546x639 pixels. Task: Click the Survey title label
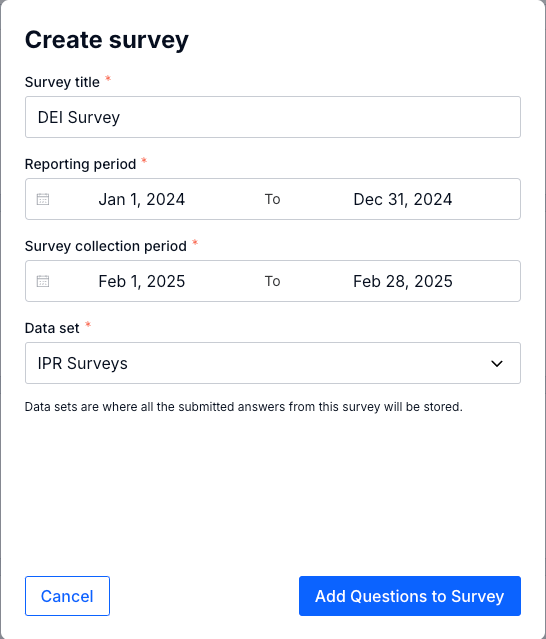click(62, 82)
